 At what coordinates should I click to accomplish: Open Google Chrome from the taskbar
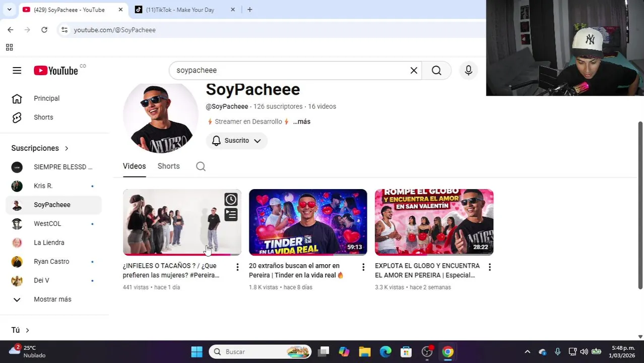coord(447,352)
